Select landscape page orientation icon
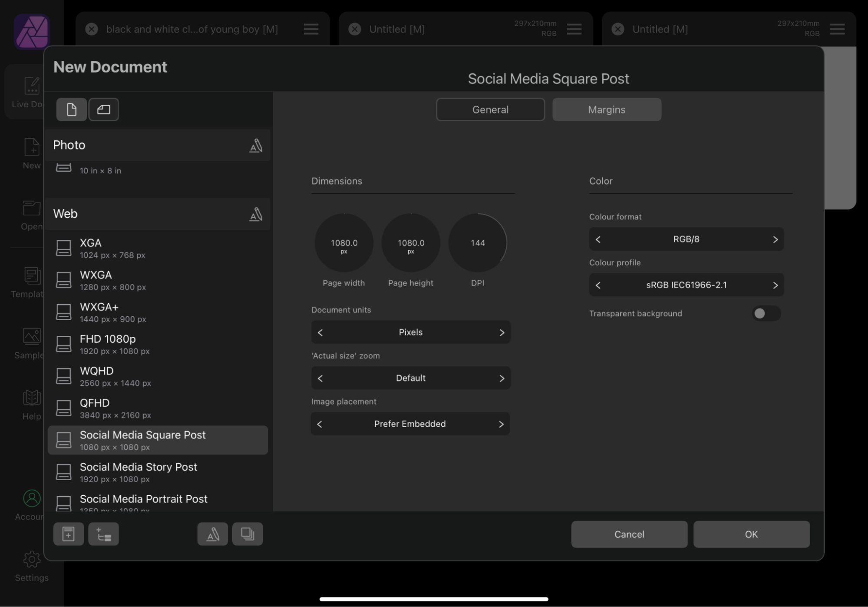 click(x=103, y=109)
